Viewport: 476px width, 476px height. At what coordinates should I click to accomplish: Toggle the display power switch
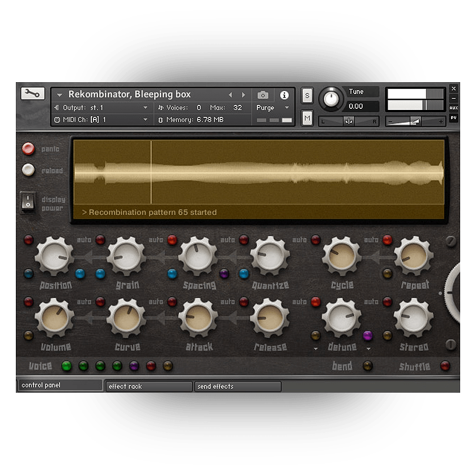[28, 202]
